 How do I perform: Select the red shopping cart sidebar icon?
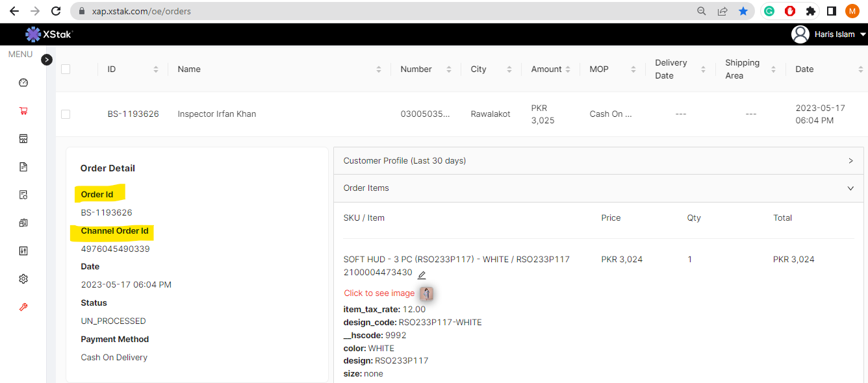point(23,111)
